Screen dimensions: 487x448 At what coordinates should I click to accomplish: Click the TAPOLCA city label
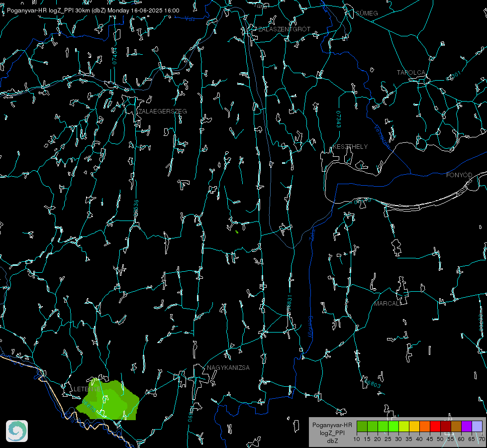click(411, 73)
